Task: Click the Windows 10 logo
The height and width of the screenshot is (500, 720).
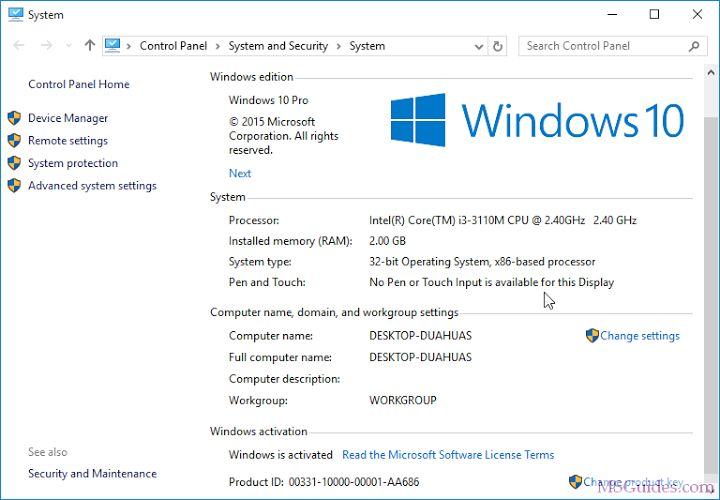Action: point(537,120)
